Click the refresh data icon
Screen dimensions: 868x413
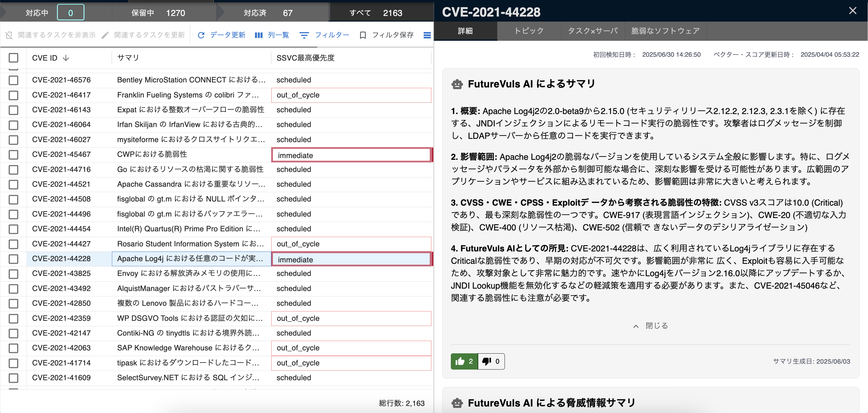[x=201, y=35]
